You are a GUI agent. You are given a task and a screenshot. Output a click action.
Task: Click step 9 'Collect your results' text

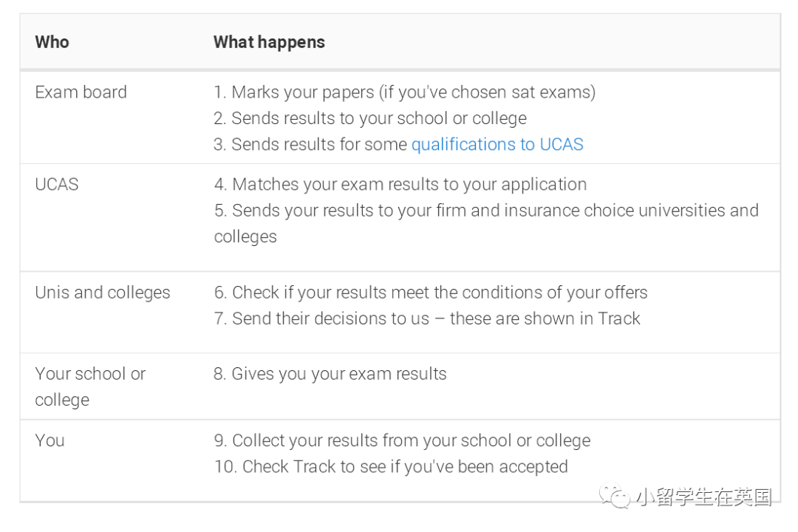click(402, 440)
